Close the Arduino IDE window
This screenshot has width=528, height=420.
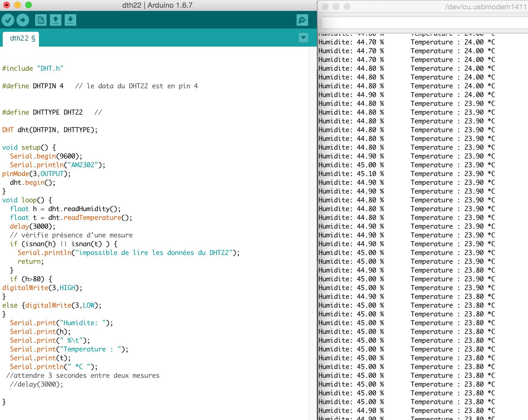(x=6, y=5)
